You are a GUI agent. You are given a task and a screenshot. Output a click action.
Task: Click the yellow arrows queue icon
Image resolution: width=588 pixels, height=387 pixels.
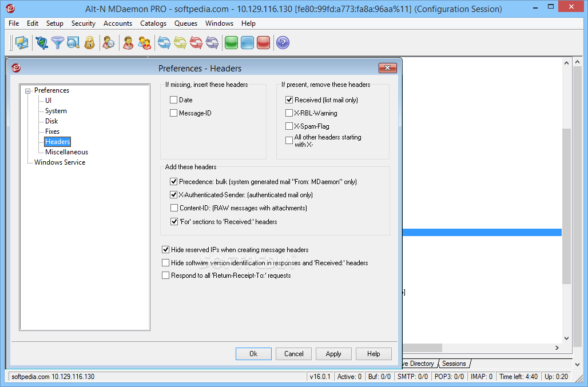tap(180, 43)
